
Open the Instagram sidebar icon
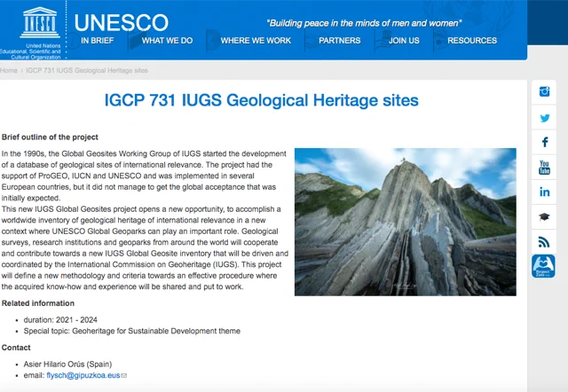click(x=544, y=91)
